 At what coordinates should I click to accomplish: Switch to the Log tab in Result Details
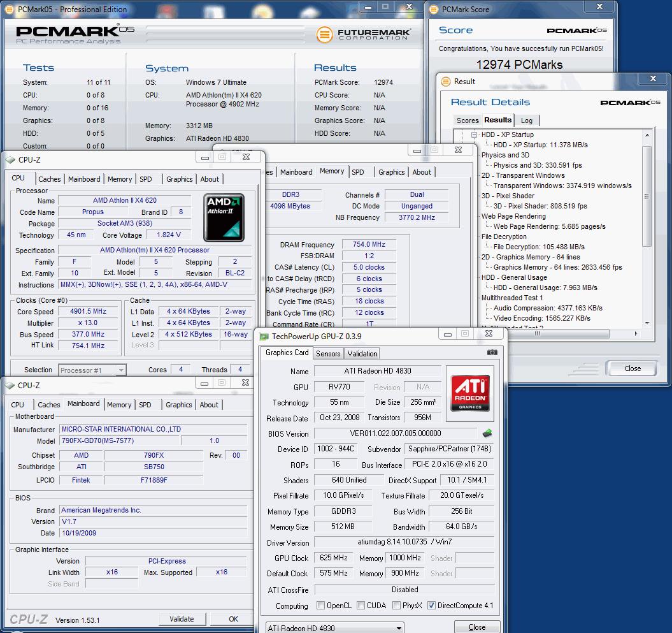[527, 120]
